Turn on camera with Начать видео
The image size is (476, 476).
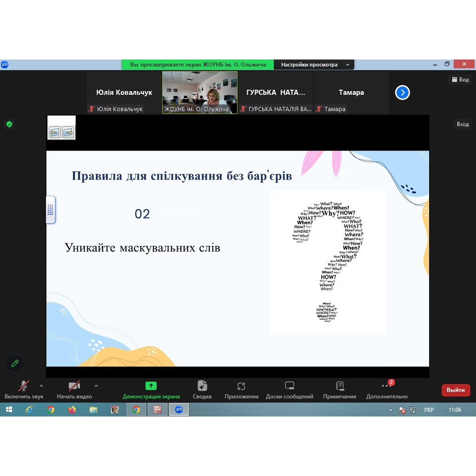coord(74,386)
